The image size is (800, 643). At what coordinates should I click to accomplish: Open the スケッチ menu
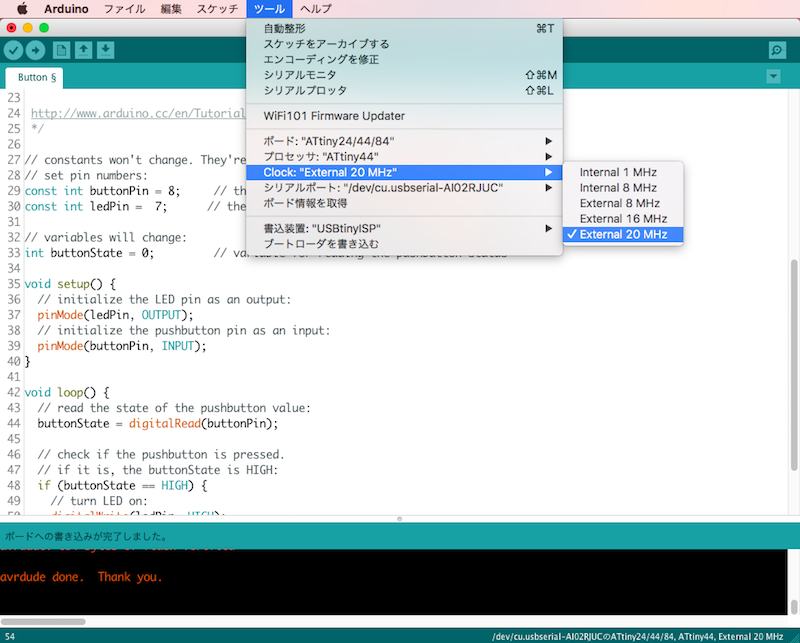coord(217,9)
